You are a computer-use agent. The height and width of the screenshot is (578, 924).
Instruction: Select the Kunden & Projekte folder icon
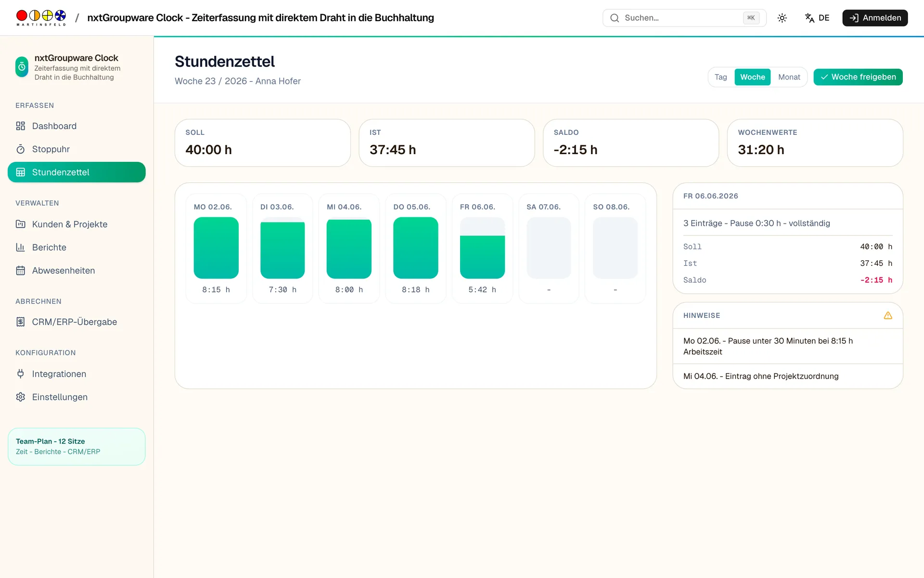click(20, 224)
